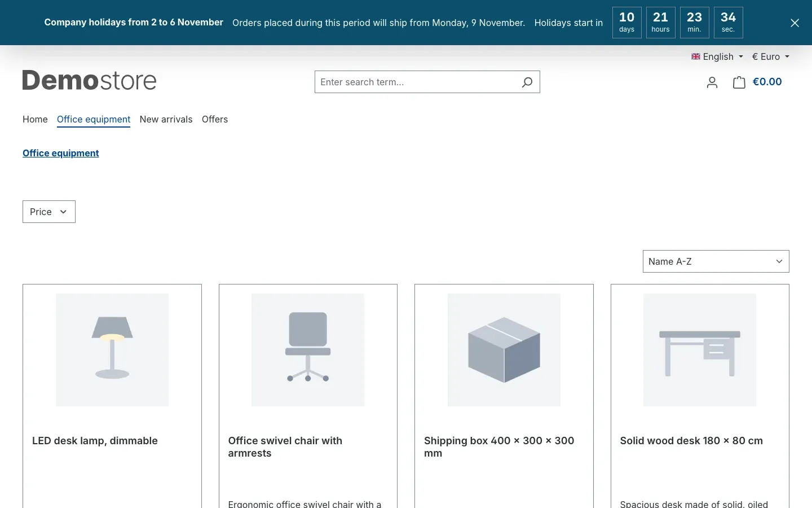
Task: Open the New arrivals menu item
Action: pyautogui.click(x=166, y=119)
